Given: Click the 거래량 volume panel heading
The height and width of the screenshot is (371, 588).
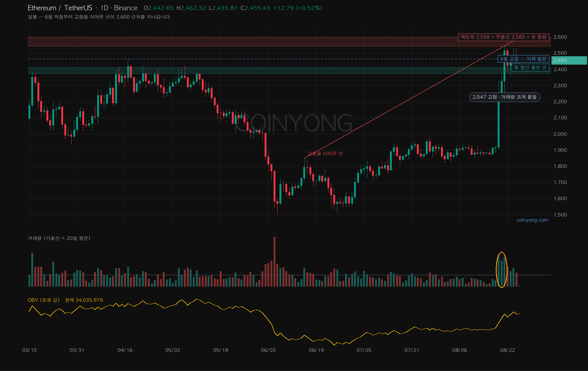Looking at the screenshot, I should click(x=59, y=238).
